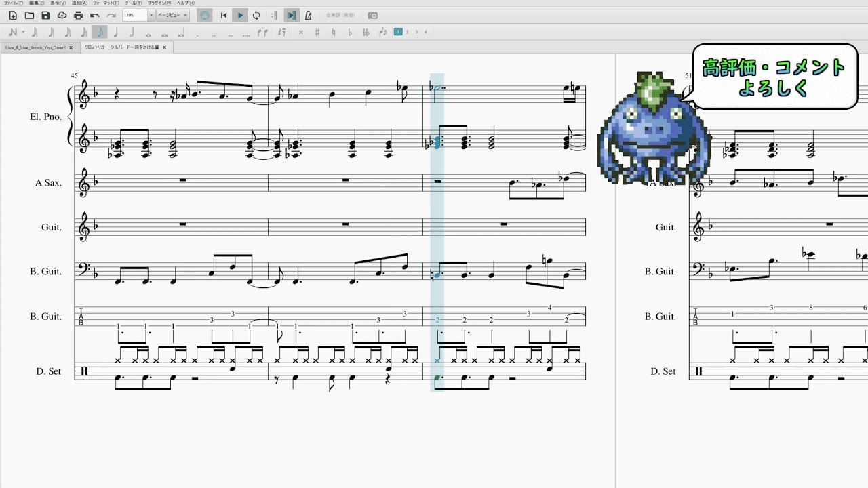Open the 編集 (Edit) menu
This screenshot has height=488, width=868.
(37, 3)
